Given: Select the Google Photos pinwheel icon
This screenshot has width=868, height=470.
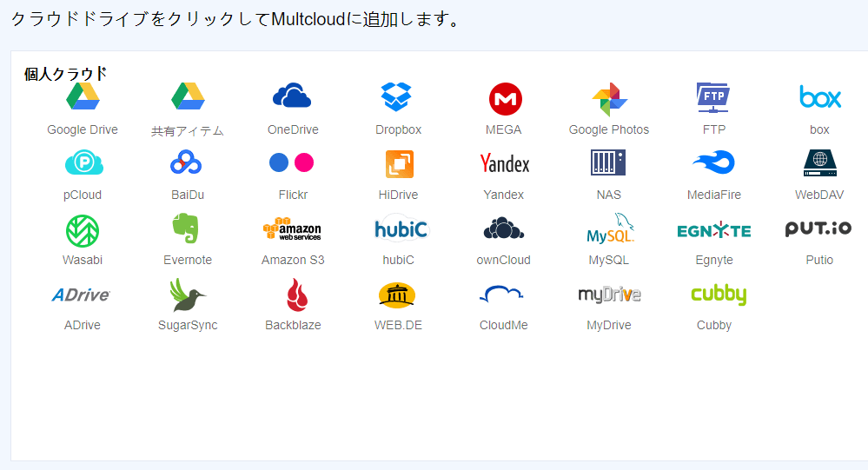Looking at the screenshot, I should (609, 100).
